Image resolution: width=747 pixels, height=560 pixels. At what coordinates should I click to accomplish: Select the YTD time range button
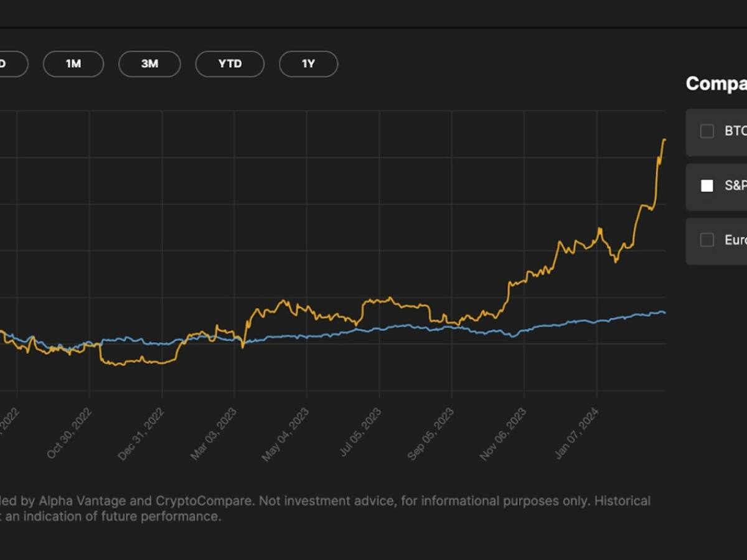point(230,63)
